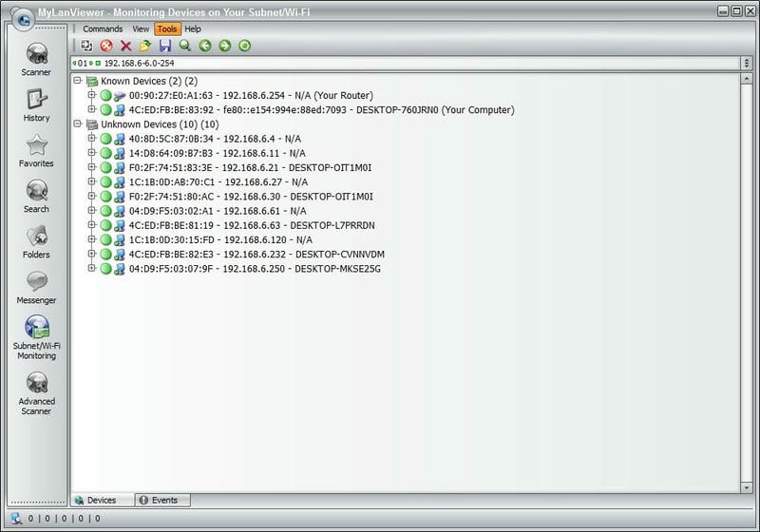Click the green refresh toolbar icon
The width and height of the screenshot is (760, 532).
click(244, 46)
